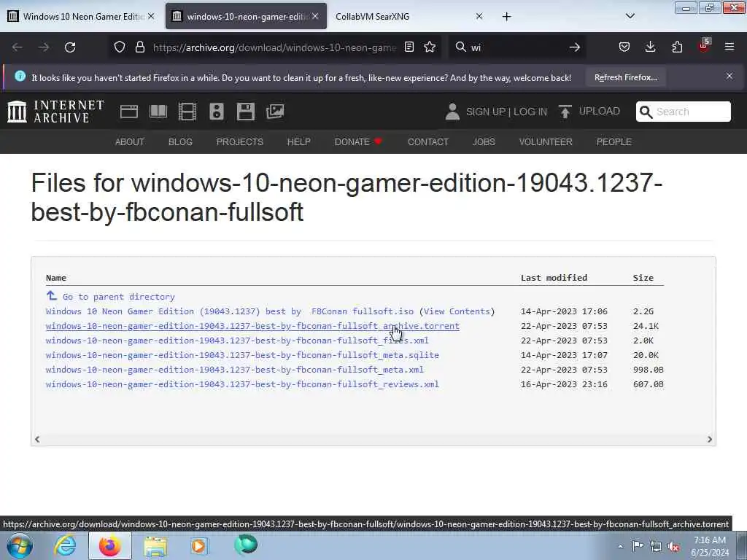Close the first Windows 10 Neon tab
Image resolution: width=747 pixels, height=560 pixels.
pos(151,16)
